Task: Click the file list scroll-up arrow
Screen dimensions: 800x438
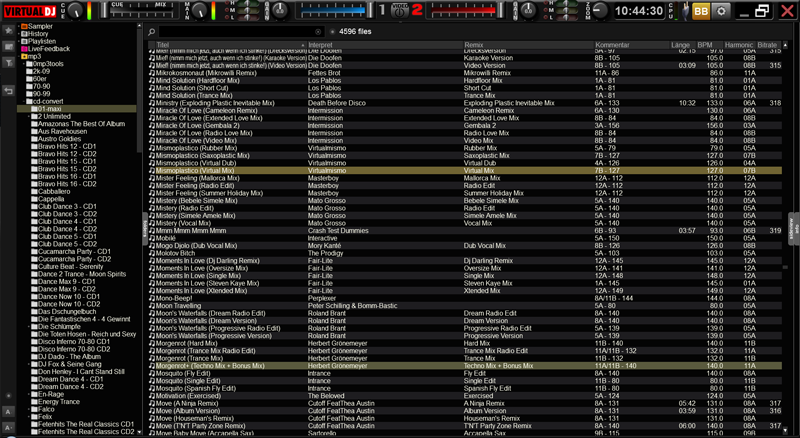Action: point(786,45)
